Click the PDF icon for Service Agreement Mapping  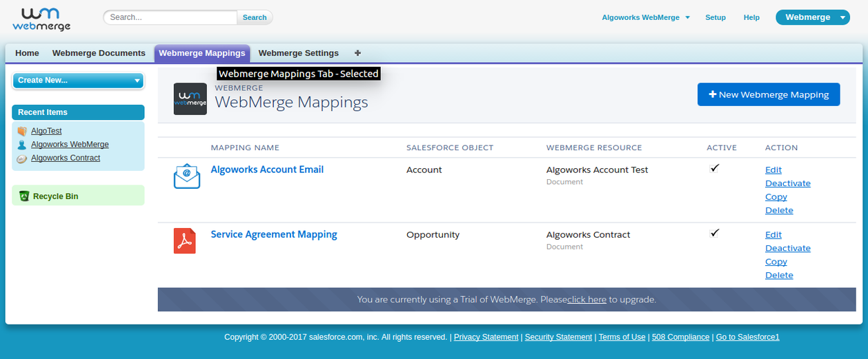click(x=184, y=240)
